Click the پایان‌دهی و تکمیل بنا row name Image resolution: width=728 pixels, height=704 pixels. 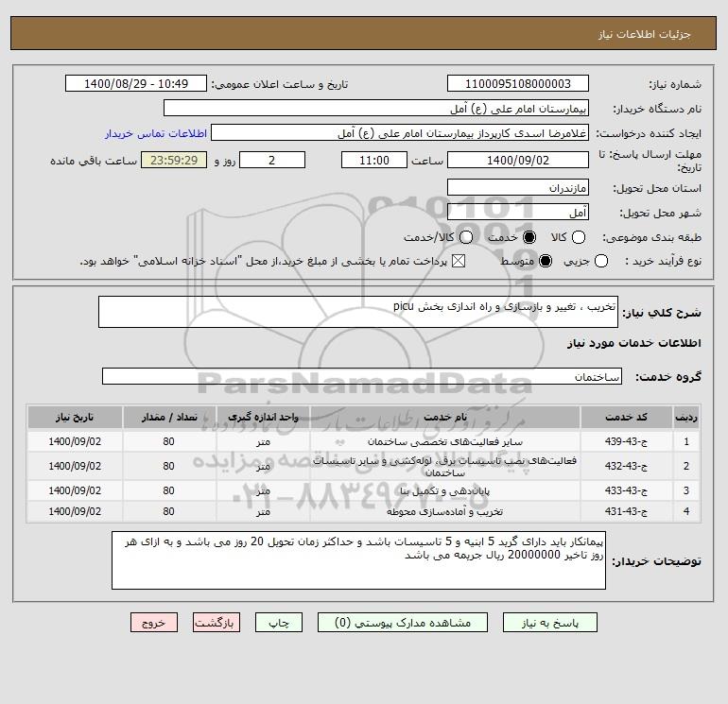pos(444,491)
